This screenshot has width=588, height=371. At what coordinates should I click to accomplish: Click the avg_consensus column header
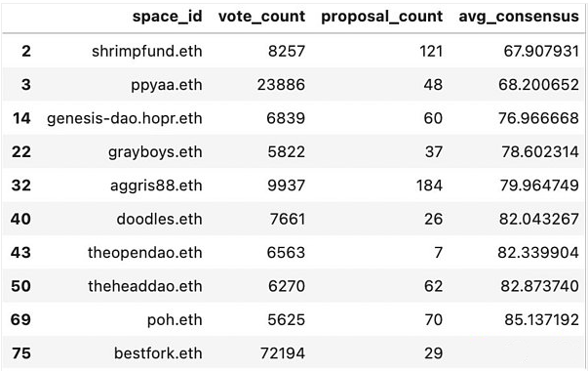(x=519, y=17)
